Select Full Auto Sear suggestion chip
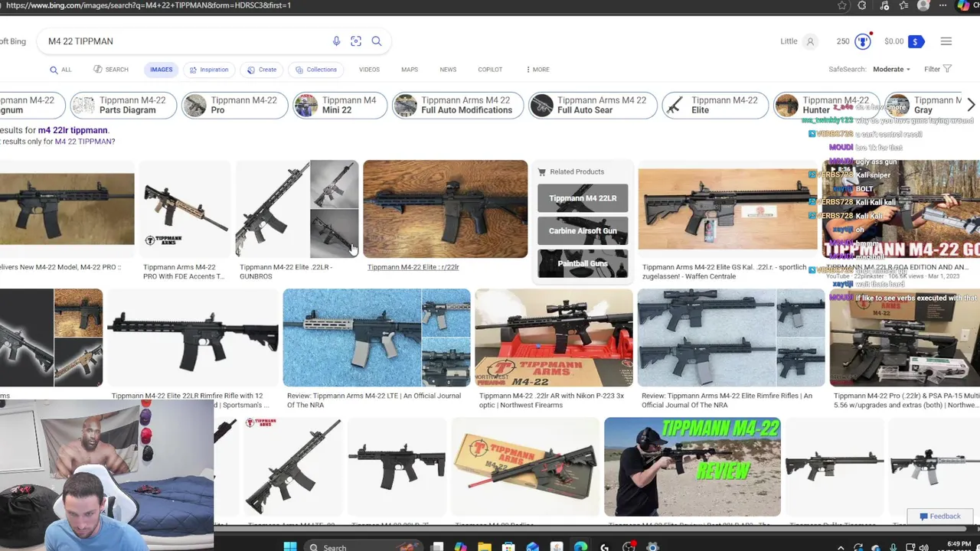Image resolution: width=980 pixels, height=551 pixels. (x=593, y=105)
